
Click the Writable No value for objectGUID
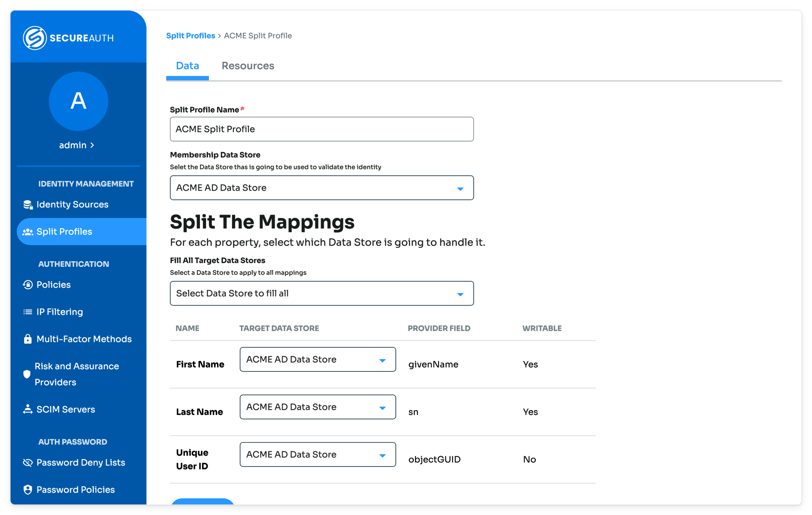529,459
